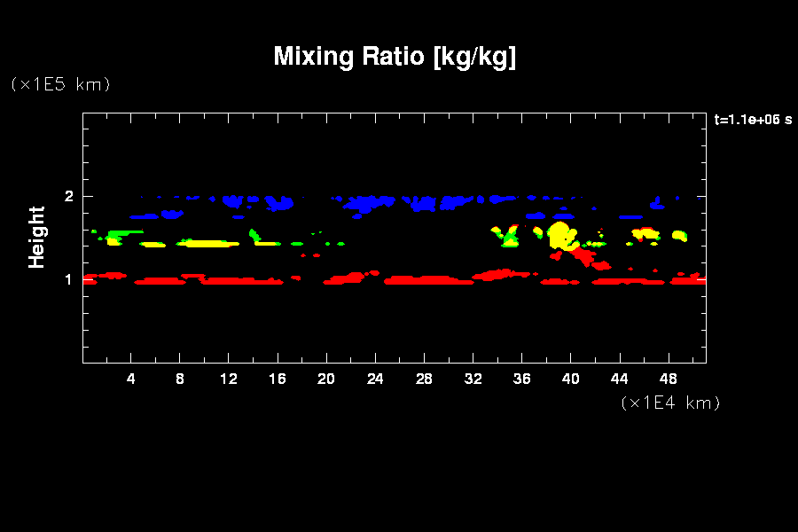Click x-axis tick label 16
The width and height of the screenshot is (798, 532).
278,379
